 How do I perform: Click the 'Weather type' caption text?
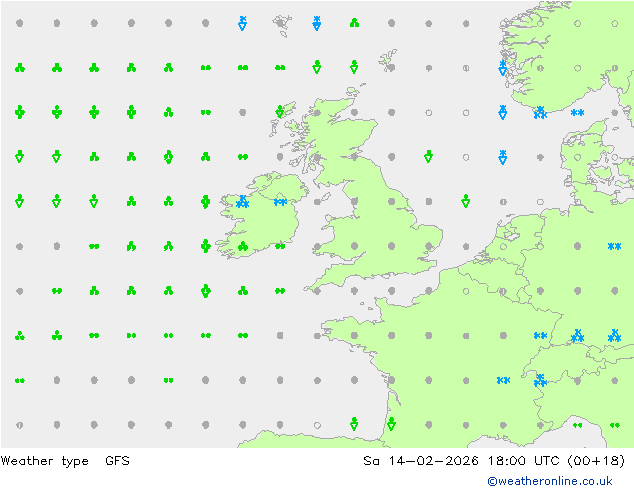point(44,461)
